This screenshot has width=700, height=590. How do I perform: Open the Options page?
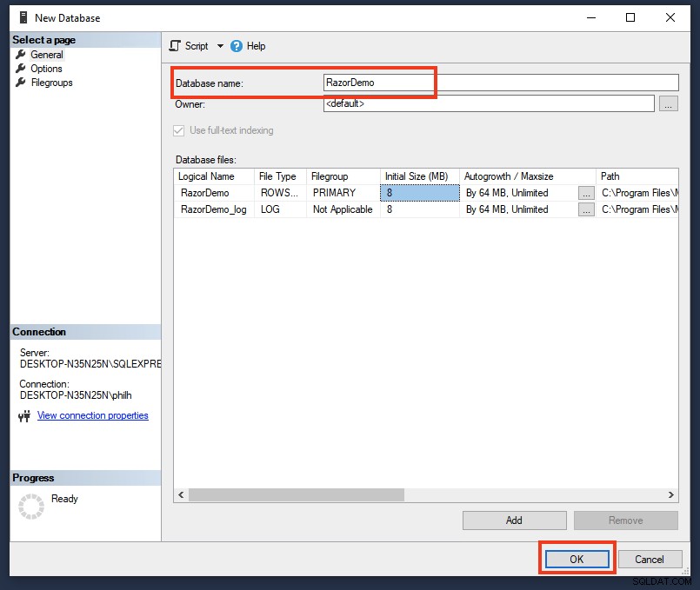point(46,69)
